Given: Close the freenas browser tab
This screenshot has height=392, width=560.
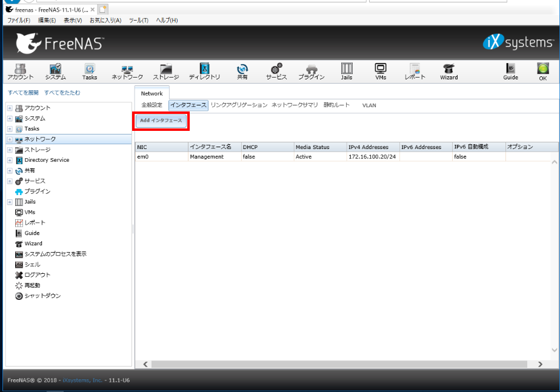Looking at the screenshot, I should (x=93, y=10).
